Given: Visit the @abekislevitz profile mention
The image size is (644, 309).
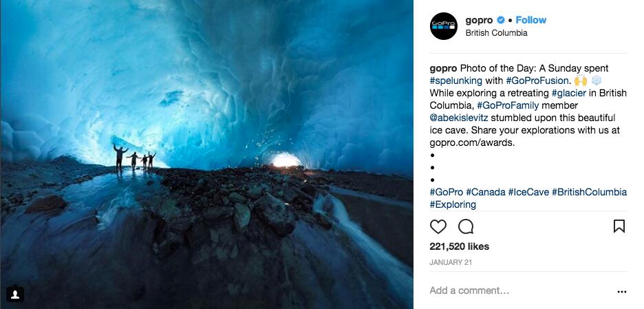Looking at the screenshot, I should point(459,118).
